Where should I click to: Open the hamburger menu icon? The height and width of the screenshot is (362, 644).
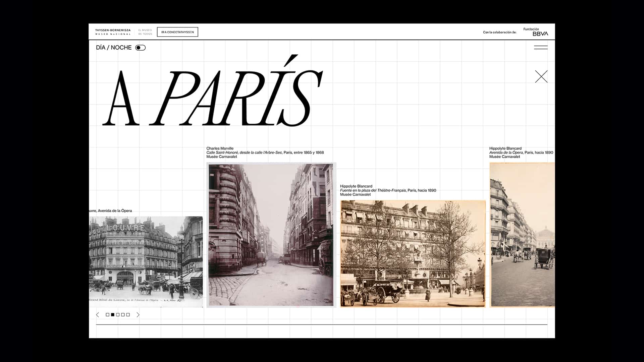[541, 48]
